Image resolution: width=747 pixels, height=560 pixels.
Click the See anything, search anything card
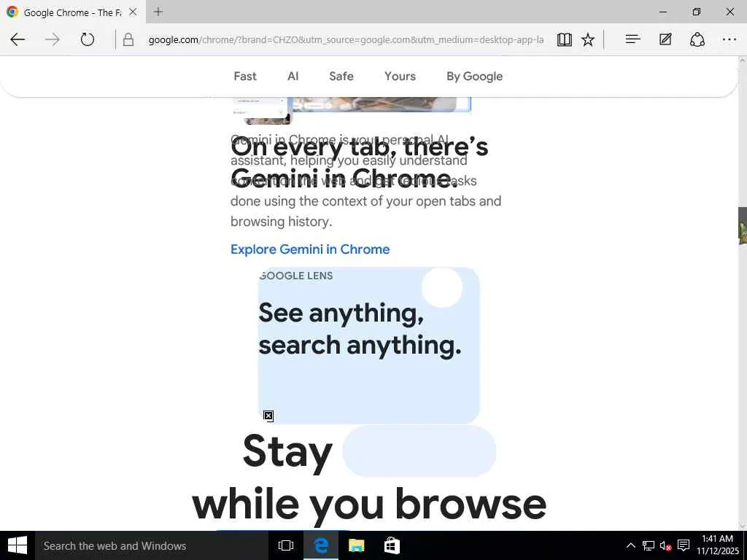pyautogui.click(x=368, y=345)
